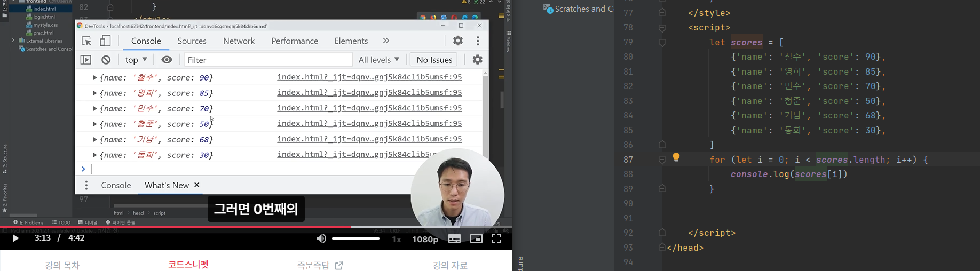Switch to the Network tab
The height and width of the screenshot is (271, 980).
pyautogui.click(x=239, y=41)
